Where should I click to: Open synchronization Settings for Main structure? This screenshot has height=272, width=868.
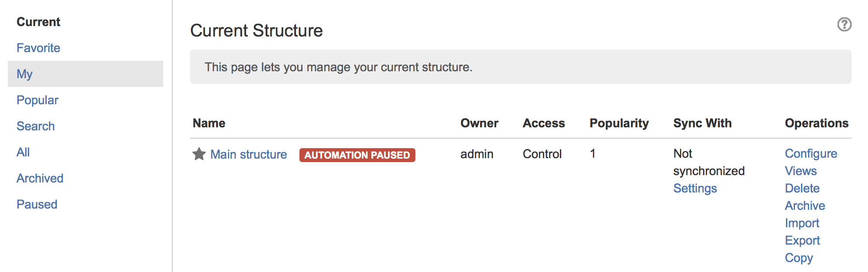coord(695,188)
